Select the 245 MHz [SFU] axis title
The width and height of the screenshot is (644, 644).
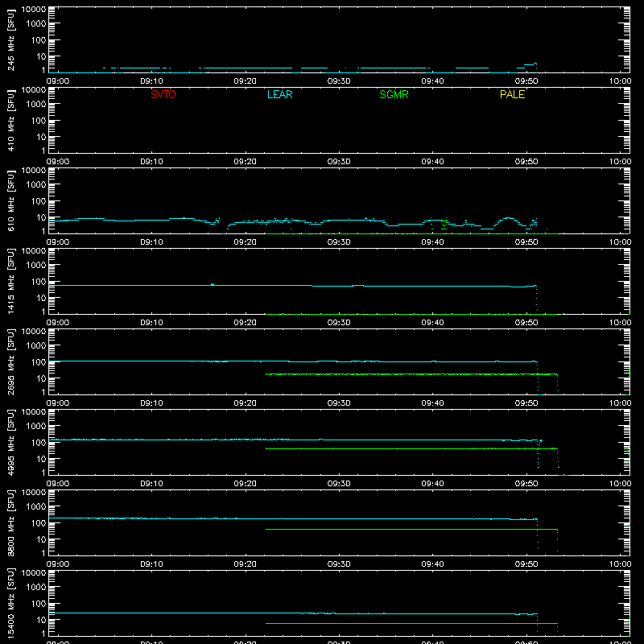click(x=10, y=39)
